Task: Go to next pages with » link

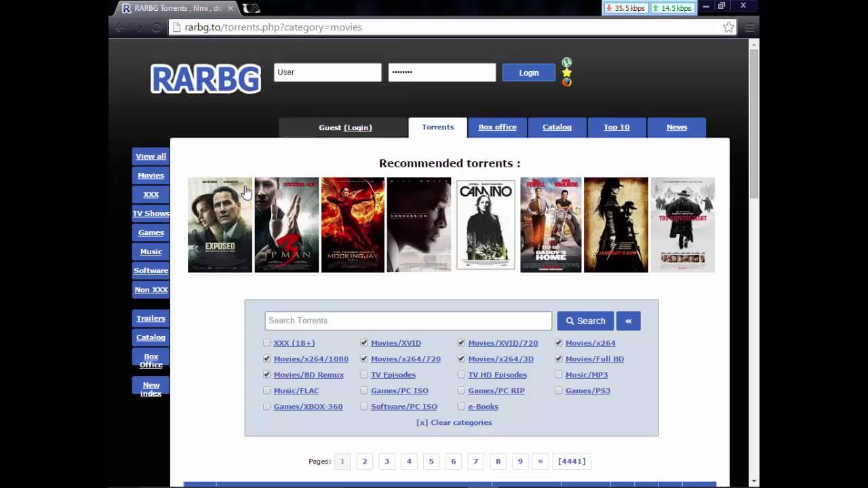Action: click(x=540, y=461)
